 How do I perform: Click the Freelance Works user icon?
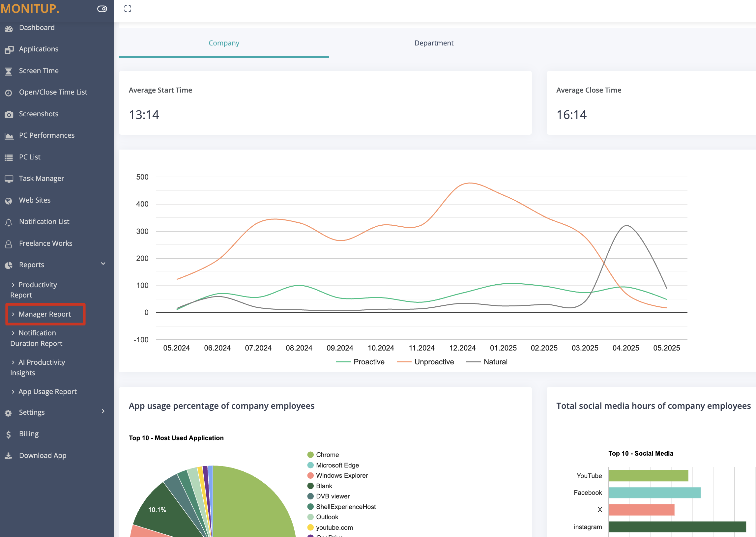coord(9,244)
